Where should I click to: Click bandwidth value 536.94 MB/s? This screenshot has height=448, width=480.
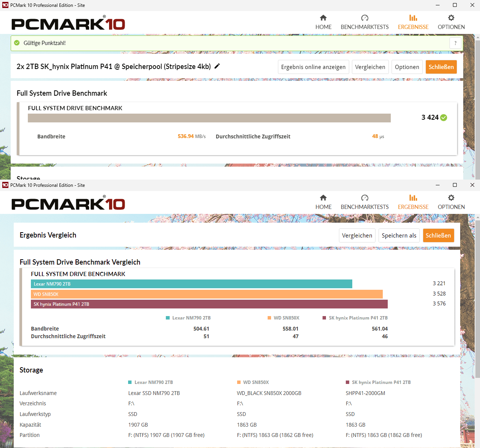[192, 136]
